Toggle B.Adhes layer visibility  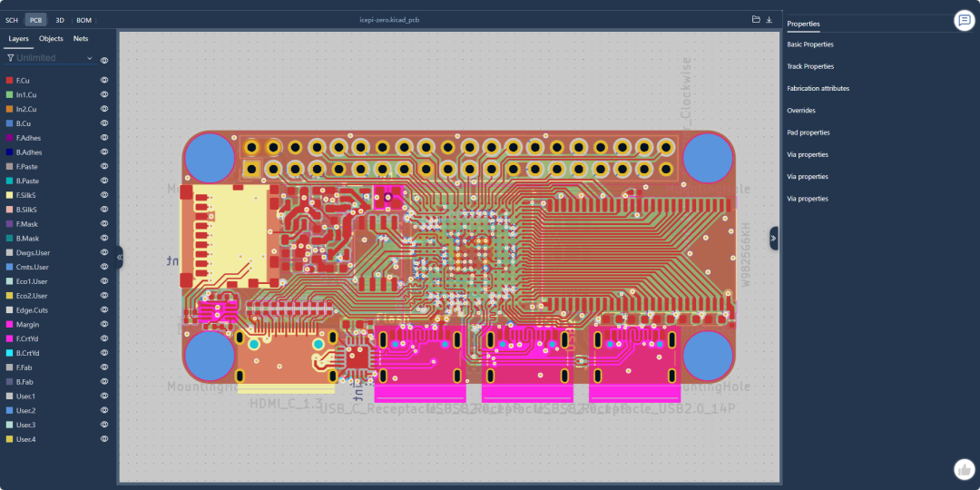point(104,152)
